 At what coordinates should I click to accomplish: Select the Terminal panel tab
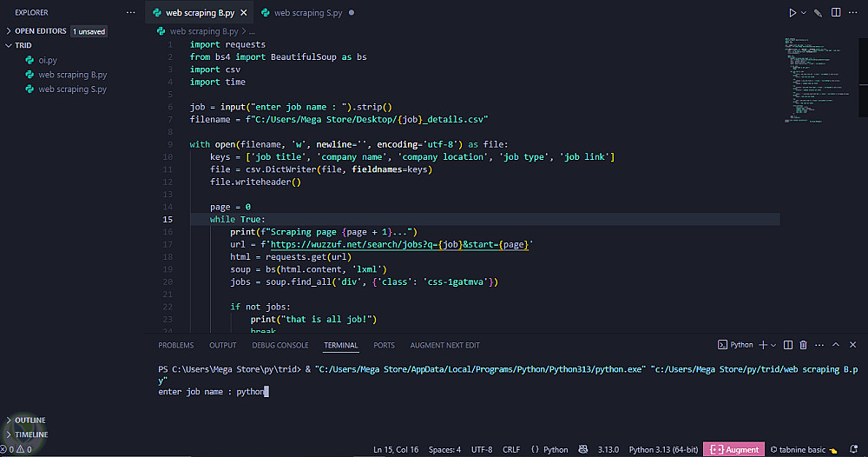341,345
